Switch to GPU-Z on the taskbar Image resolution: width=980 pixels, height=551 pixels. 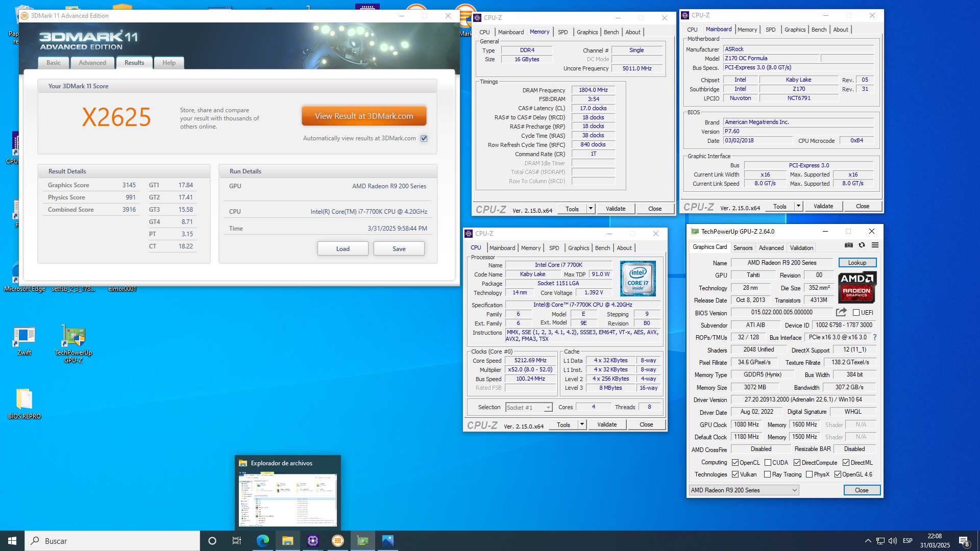tap(363, 541)
